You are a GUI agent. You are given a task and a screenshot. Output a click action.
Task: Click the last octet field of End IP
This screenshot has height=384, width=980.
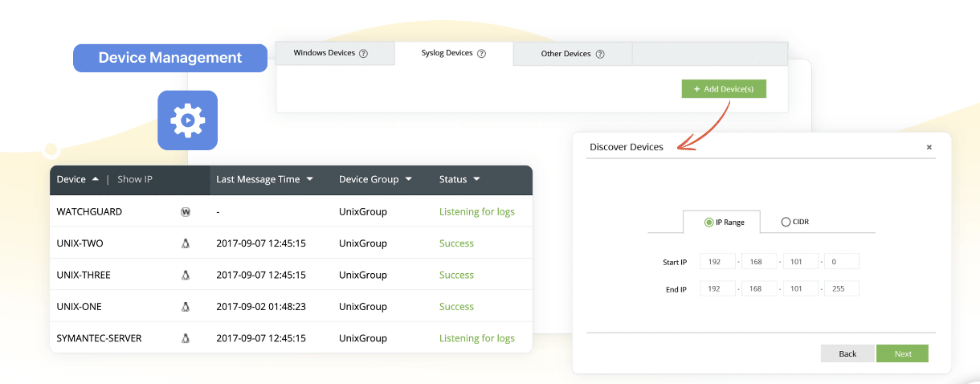[x=842, y=288]
